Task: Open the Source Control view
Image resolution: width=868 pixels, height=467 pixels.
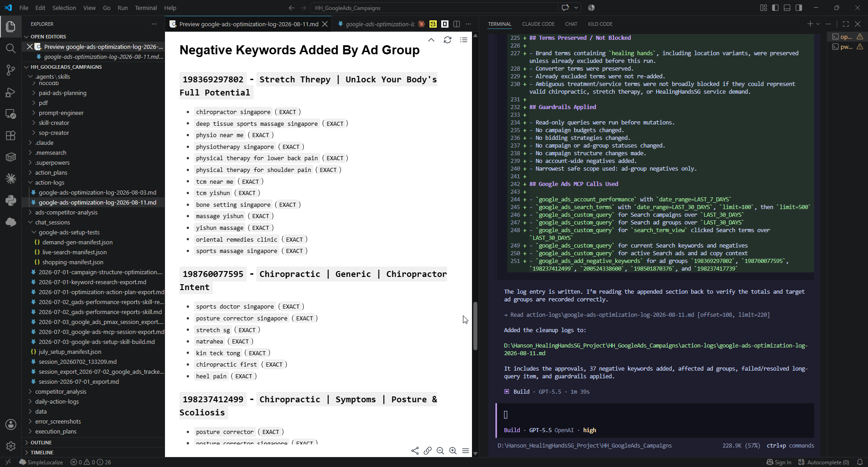Action: [x=11, y=70]
